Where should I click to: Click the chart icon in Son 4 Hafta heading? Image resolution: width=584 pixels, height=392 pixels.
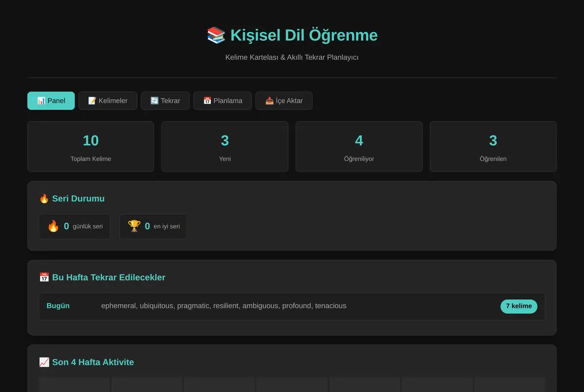44,362
